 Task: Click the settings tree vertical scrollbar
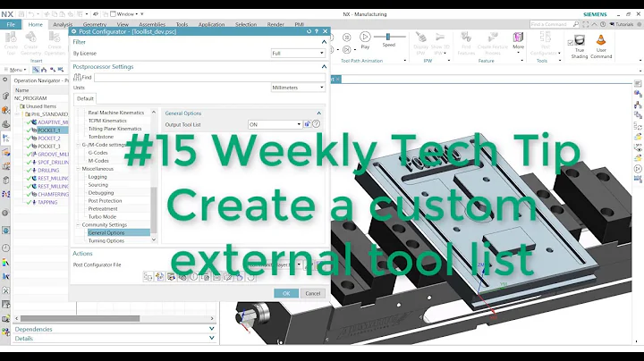(154, 210)
